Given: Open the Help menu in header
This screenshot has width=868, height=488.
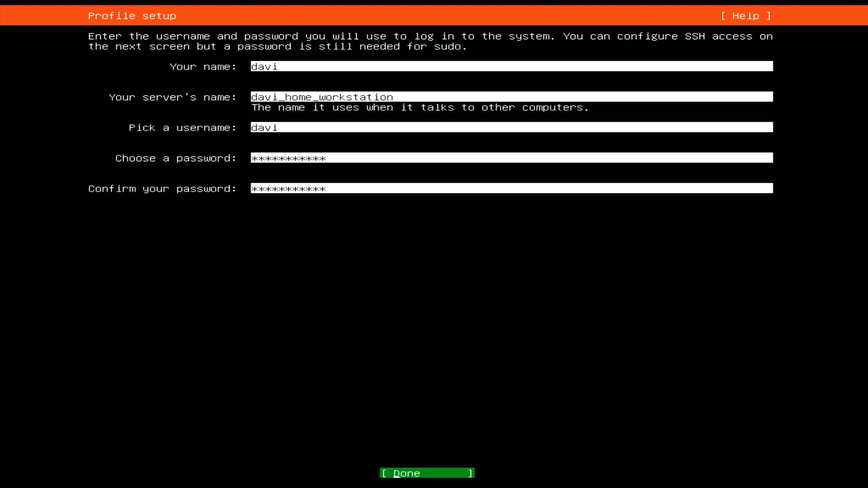Looking at the screenshot, I should click(x=745, y=16).
